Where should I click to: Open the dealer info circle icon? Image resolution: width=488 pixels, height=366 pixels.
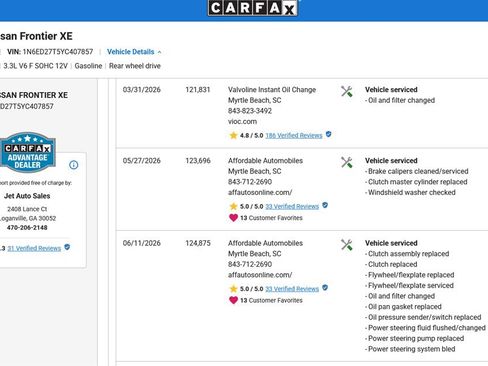tap(74, 165)
